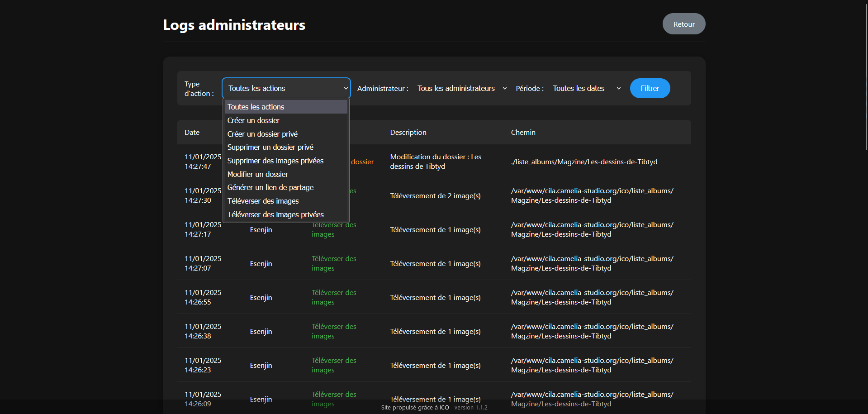
Task: Select 'Téléverser des images privées' option
Action: click(x=286, y=214)
